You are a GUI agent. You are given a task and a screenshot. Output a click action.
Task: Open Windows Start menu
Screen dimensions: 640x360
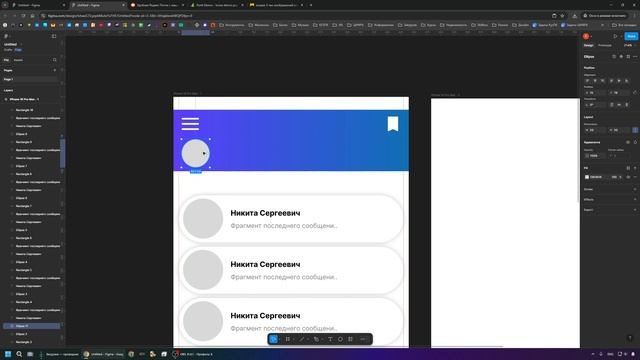pos(8,354)
